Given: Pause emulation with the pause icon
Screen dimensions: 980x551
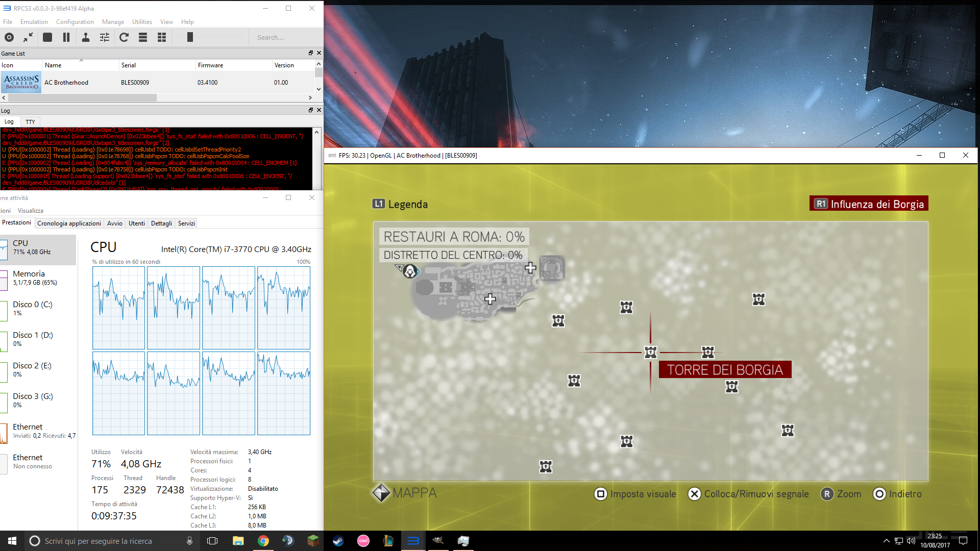Looking at the screenshot, I should (x=66, y=37).
